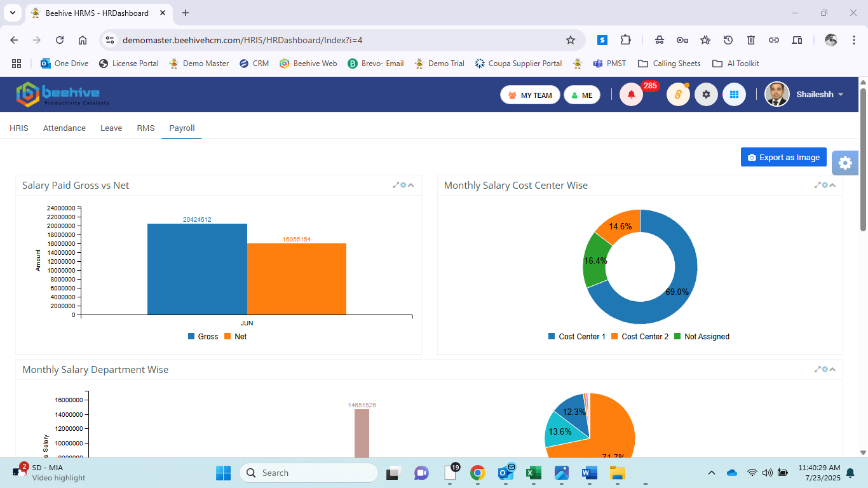This screenshot has height=488, width=868.
Task: Open the quick links chain icon in header
Action: tap(678, 94)
